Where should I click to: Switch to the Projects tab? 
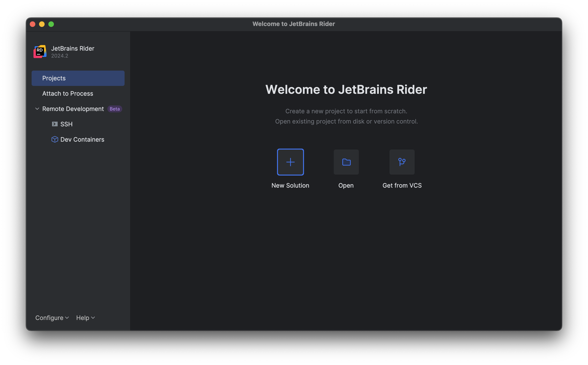tap(78, 78)
